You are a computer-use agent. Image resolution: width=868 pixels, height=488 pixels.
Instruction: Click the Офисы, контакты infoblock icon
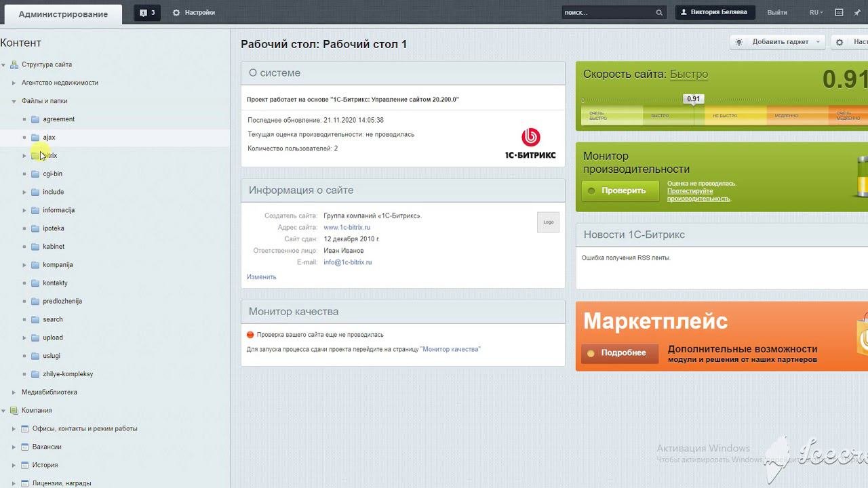click(25, 429)
